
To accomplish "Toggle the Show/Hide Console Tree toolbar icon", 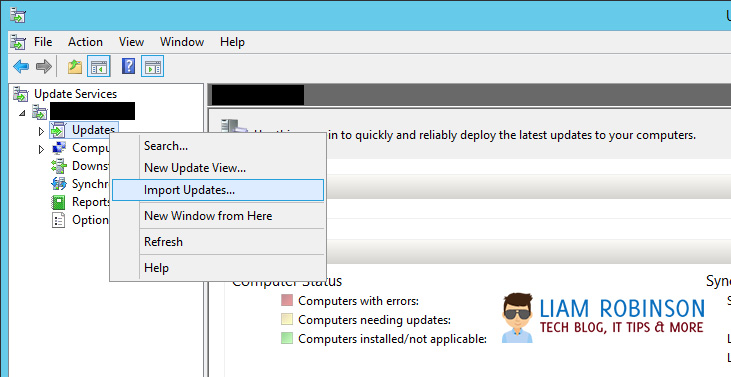I will (99, 67).
